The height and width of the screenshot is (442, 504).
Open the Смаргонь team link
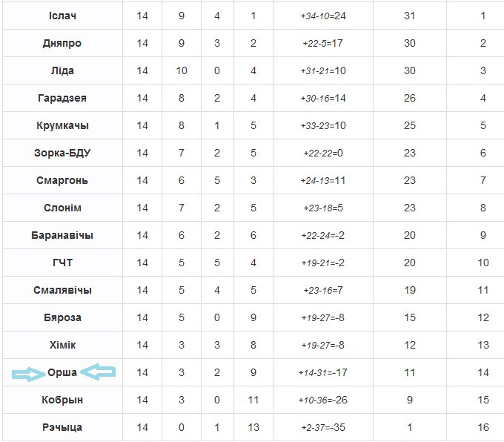(x=62, y=180)
